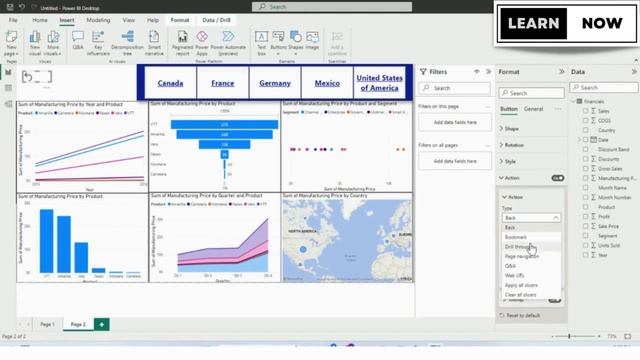Click the eye icon in Filters pane header
This screenshot has width=640, height=360.
pos(476,72)
